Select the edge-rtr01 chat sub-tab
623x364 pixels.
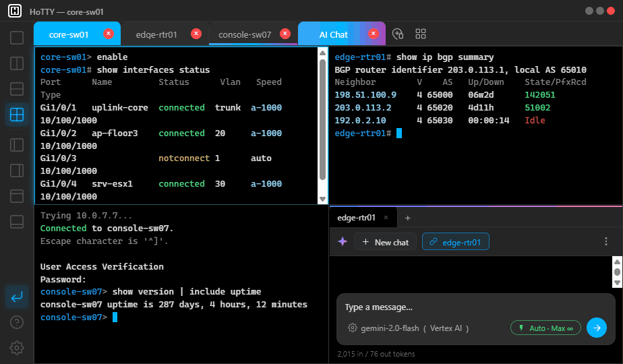coord(356,218)
